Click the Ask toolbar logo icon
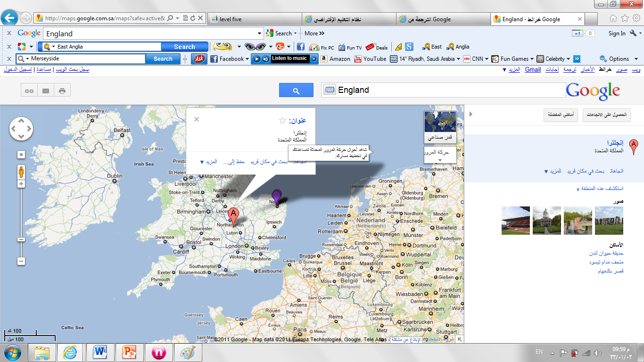Image resolution: width=644 pixels, height=362 pixels. tap(199, 59)
